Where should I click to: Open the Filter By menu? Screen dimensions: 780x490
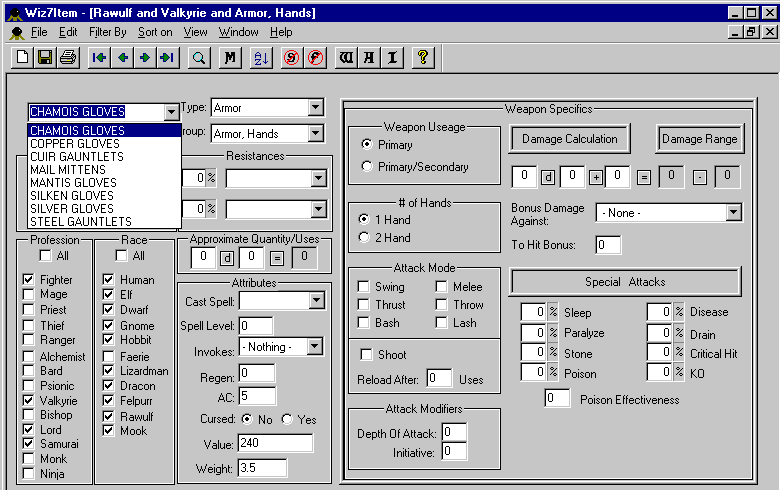107,32
